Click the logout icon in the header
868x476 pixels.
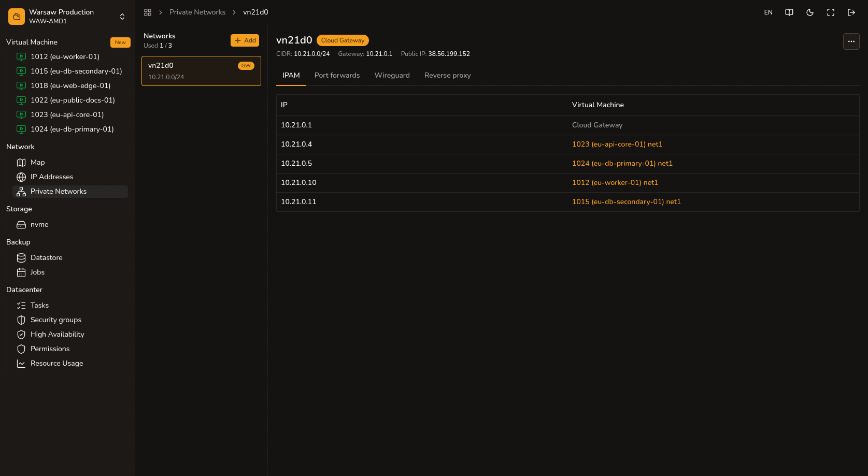point(851,12)
